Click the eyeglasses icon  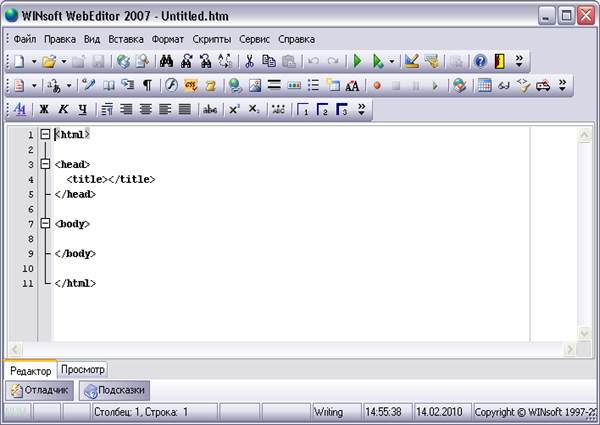click(x=504, y=86)
